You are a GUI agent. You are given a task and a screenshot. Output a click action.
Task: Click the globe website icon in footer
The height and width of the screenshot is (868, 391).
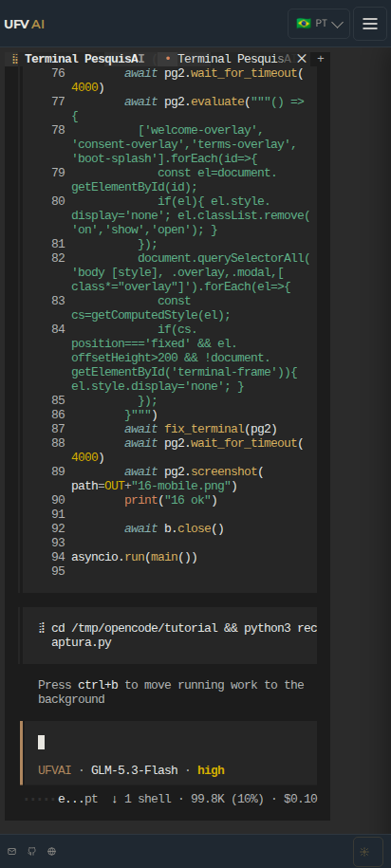point(51,851)
